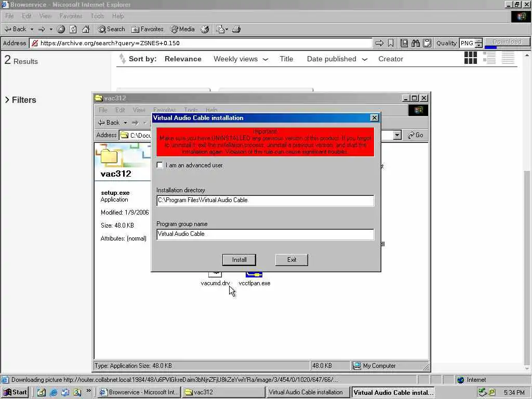This screenshot has width=532, height=399.
Task: Click the Download button in IE toolbar
Action: (507, 42)
